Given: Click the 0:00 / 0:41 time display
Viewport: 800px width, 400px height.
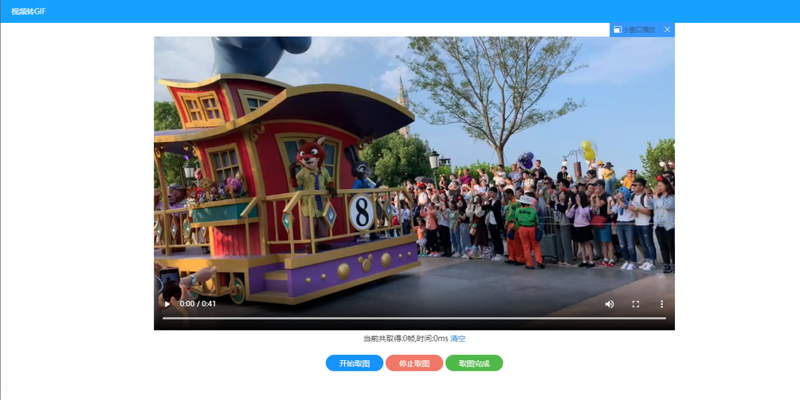Looking at the screenshot, I should point(197,304).
